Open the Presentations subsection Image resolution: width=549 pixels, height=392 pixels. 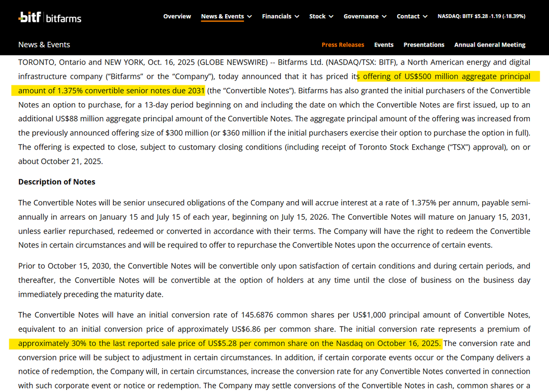(x=424, y=45)
